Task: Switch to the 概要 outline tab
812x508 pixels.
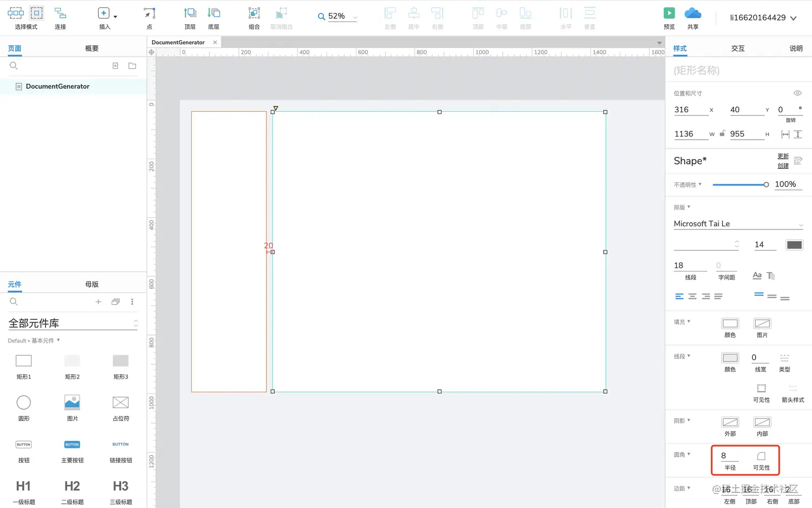Action: point(92,48)
